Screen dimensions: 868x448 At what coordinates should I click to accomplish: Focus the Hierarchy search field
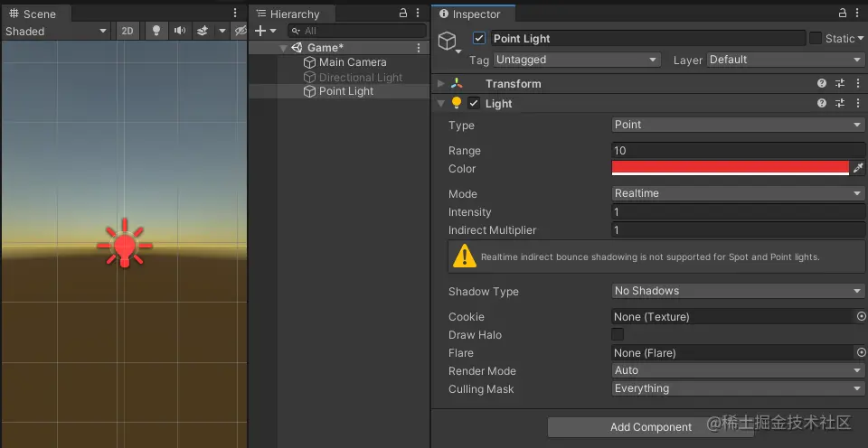click(357, 31)
